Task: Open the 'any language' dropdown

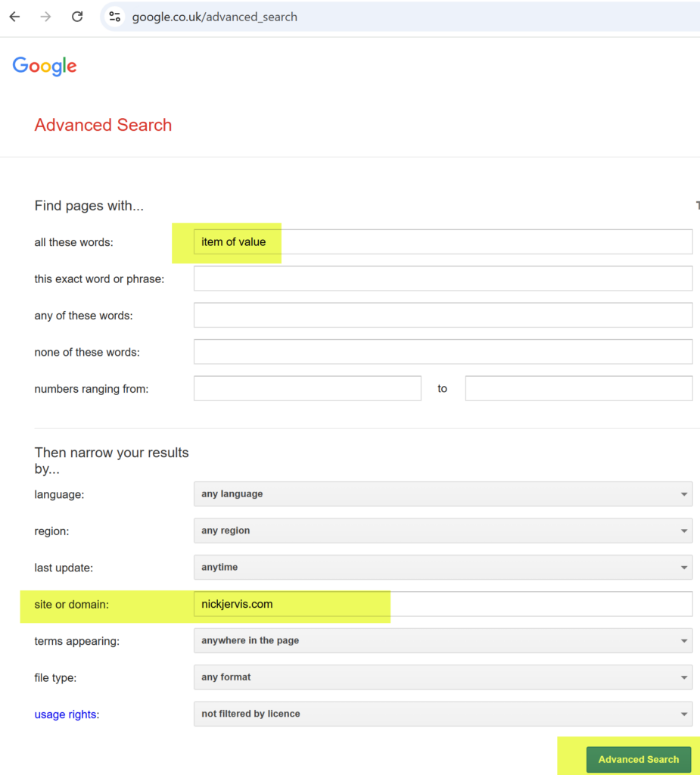Action: click(443, 493)
